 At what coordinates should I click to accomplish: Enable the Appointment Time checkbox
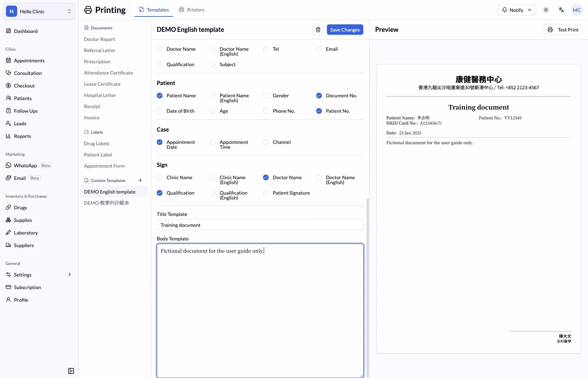(x=213, y=142)
